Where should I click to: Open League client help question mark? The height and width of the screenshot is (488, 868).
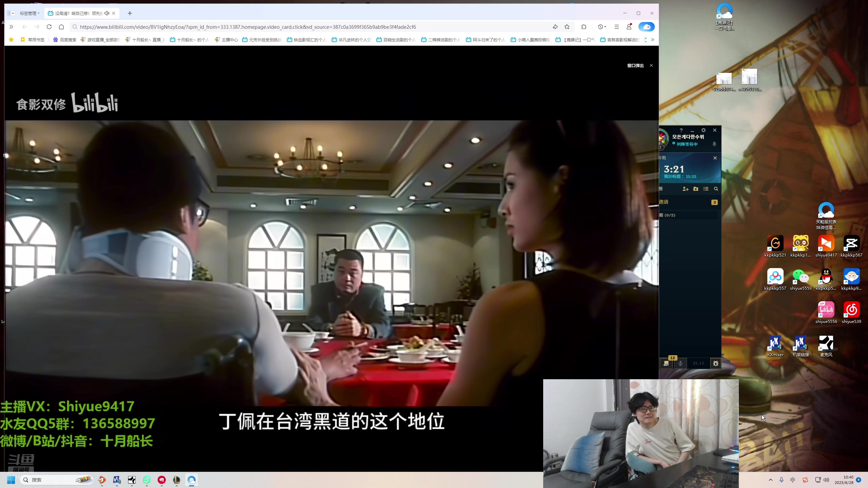(x=681, y=130)
